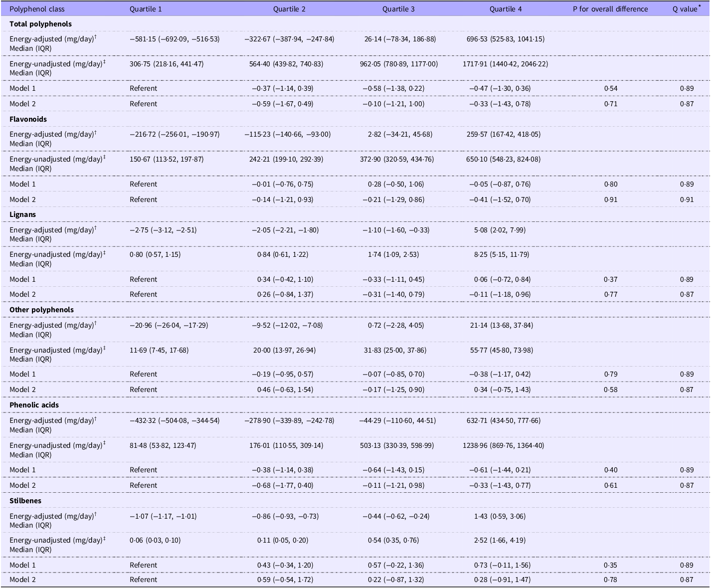The height and width of the screenshot is (588, 711).
Task: Select Flavonoids Model 2 Q value 0·91
Action: pyautogui.click(x=687, y=199)
